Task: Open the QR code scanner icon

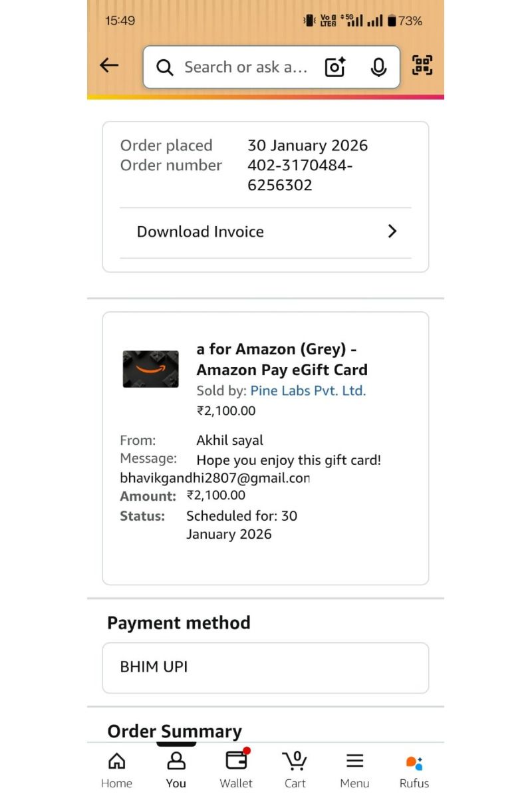Action: click(422, 65)
